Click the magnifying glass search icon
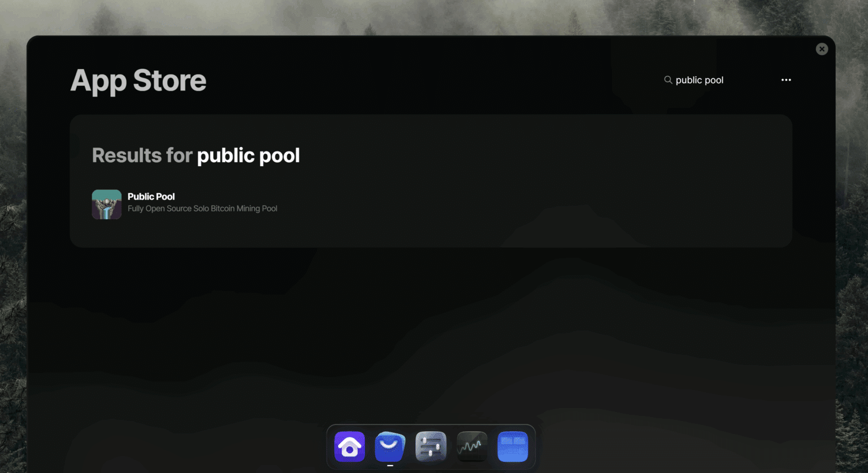868x473 pixels. tap(668, 80)
